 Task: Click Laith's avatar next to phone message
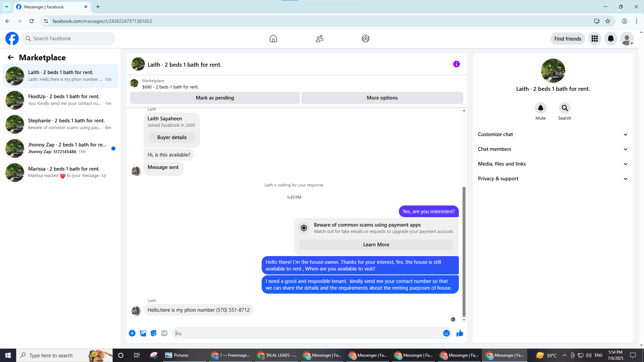click(136, 311)
